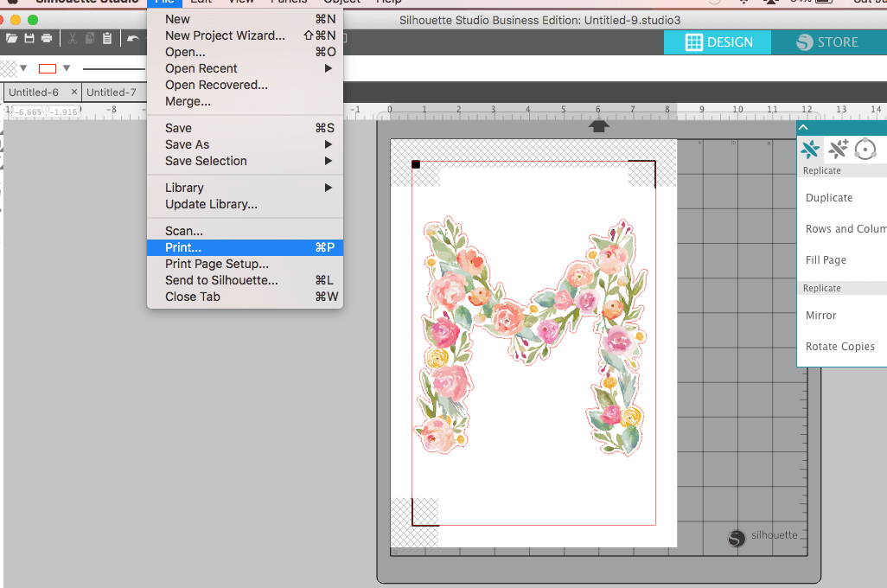This screenshot has height=588, width=887.
Task: Click the Save disk toolbar icon
Action: pyautogui.click(x=29, y=39)
